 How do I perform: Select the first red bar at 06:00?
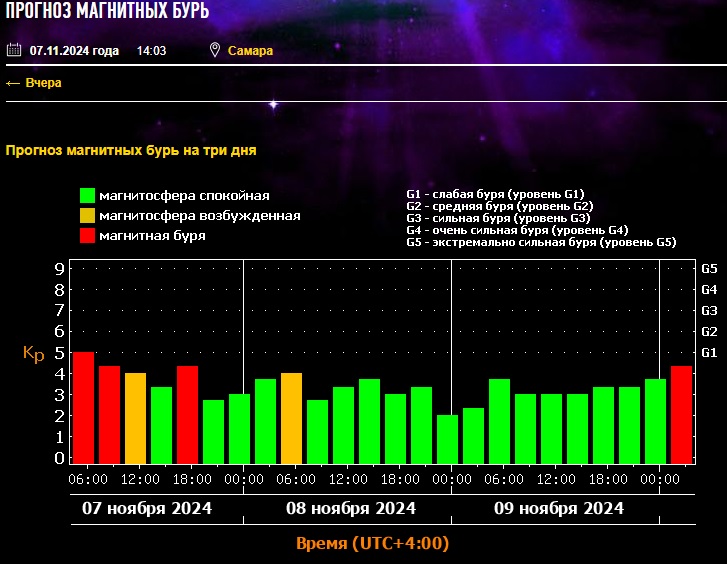[x=84, y=408]
